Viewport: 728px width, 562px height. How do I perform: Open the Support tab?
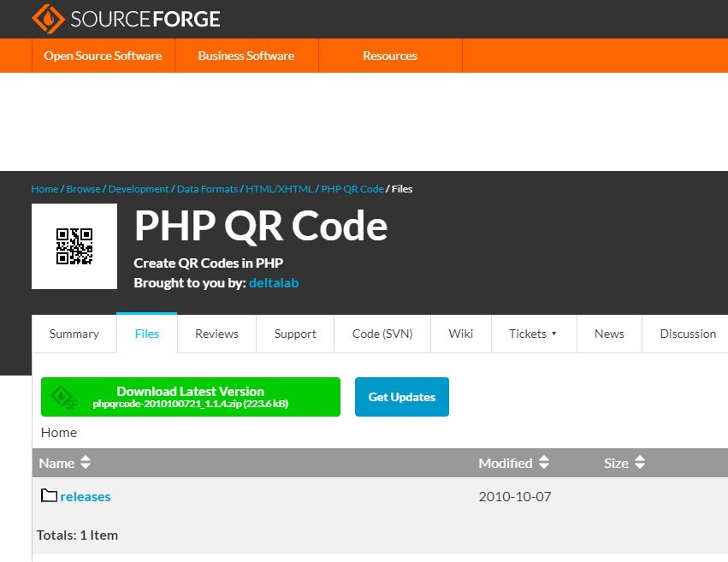[295, 334]
